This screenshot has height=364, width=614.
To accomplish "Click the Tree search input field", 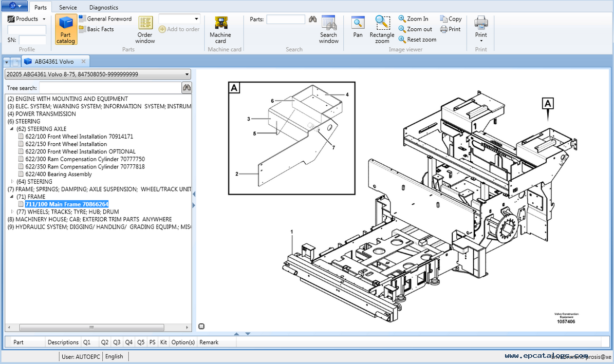I will point(110,88).
